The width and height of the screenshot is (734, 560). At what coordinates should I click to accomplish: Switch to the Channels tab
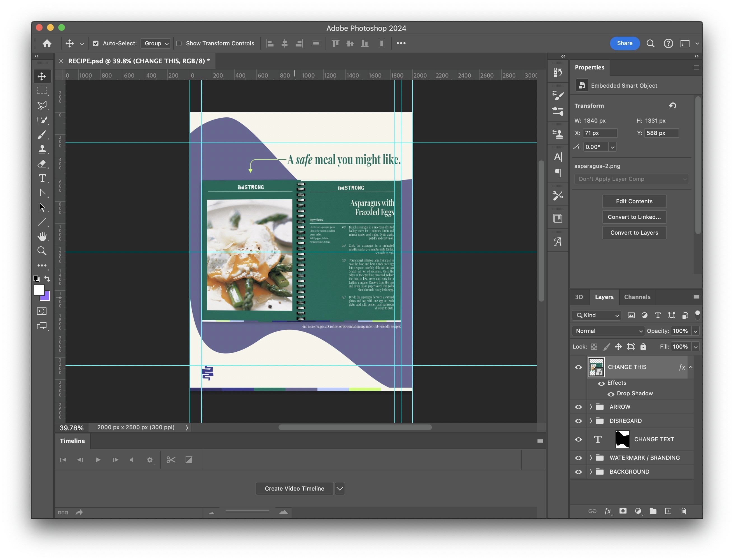[x=637, y=297]
